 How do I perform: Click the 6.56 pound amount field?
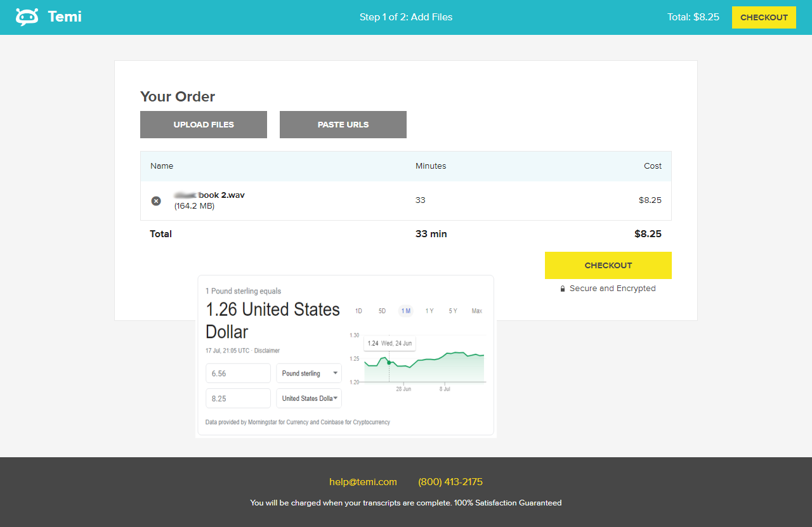tap(238, 374)
